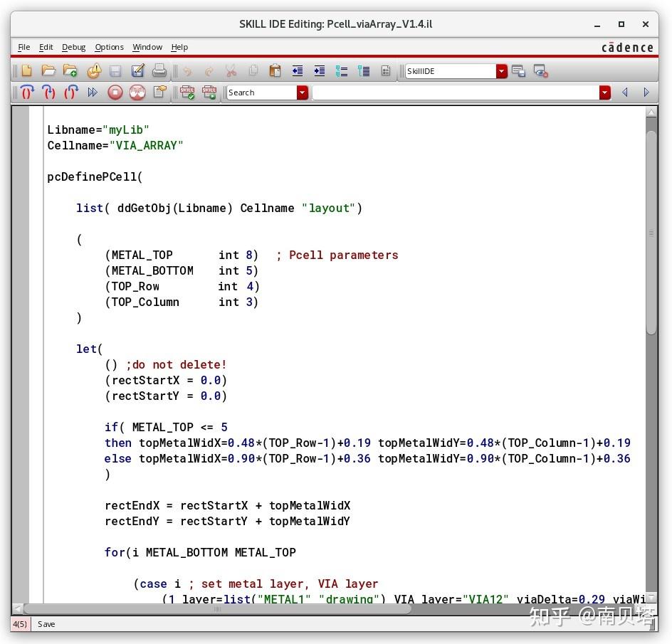The height and width of the screenshot is (644, 672).
Task: Click the vertical scrollbar thumb
Action: [x=651, y=232]
